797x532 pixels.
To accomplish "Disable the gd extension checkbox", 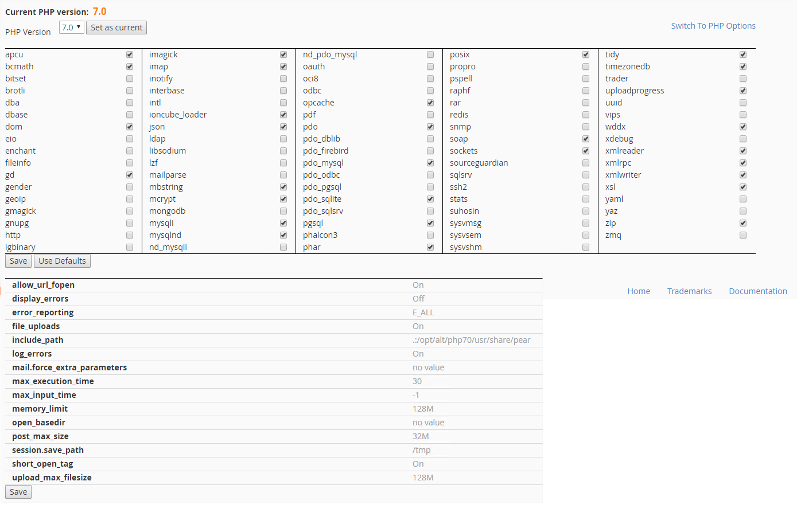I will coord(130,175).
